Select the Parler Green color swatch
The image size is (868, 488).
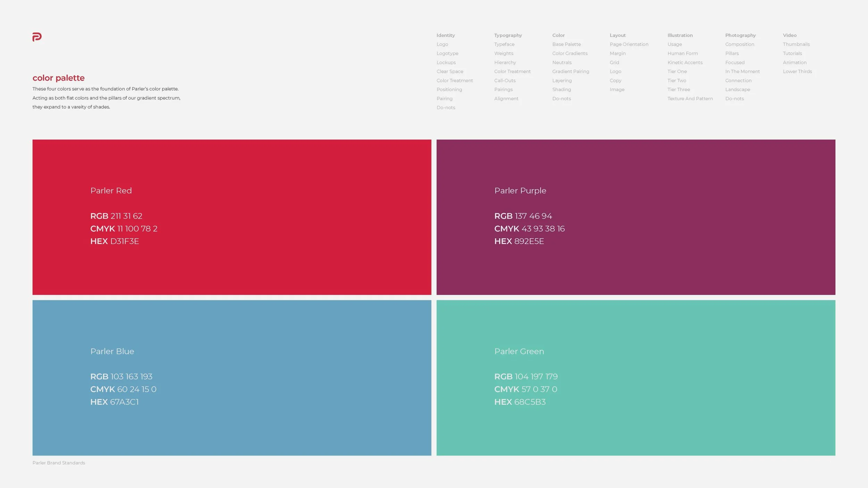tap(635, 378)
